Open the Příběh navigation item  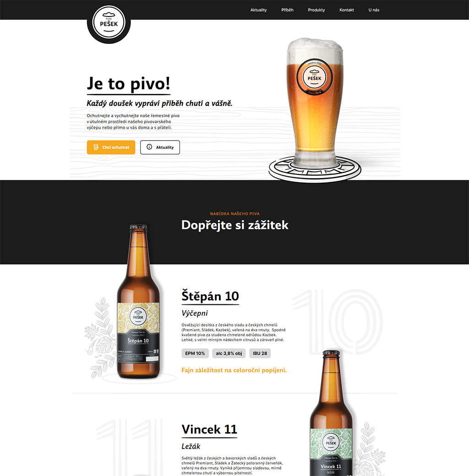287,10
